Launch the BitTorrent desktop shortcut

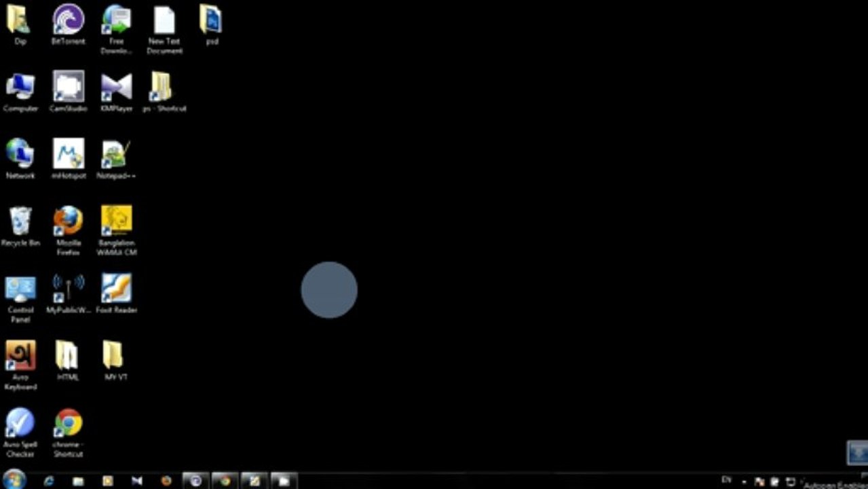[x=68, y=25]
